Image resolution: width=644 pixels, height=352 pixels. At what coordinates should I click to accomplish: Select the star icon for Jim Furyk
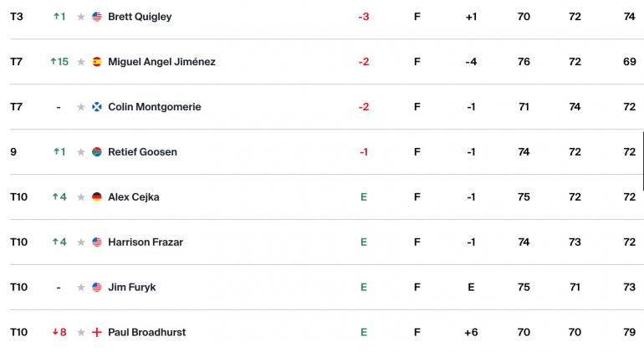pos(81,288)
